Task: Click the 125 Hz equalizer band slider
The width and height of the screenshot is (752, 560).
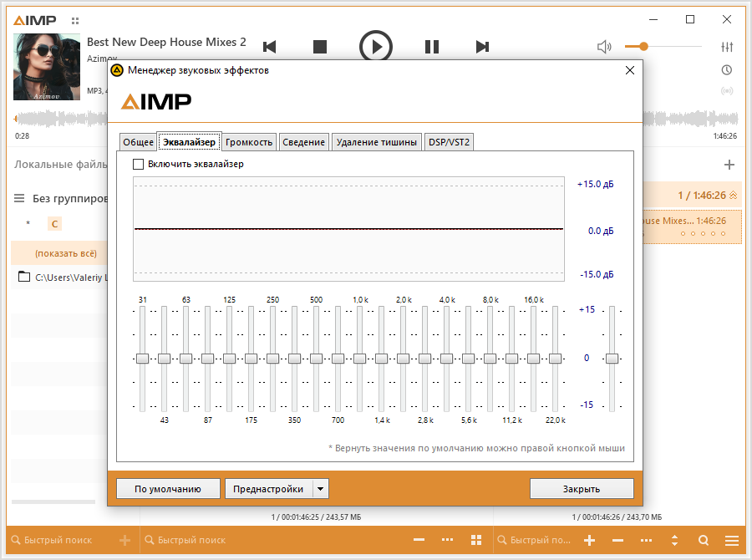Action: click(x=229, y=359)
